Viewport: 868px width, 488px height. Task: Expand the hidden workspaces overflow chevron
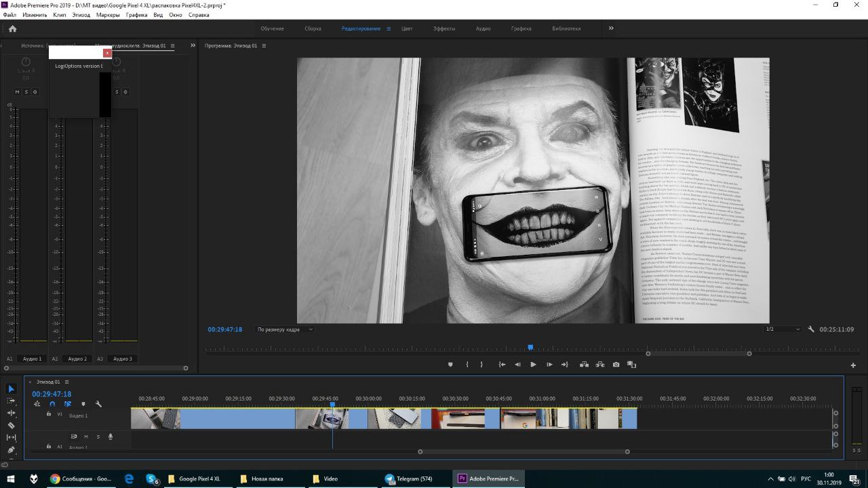coord(611,28)
